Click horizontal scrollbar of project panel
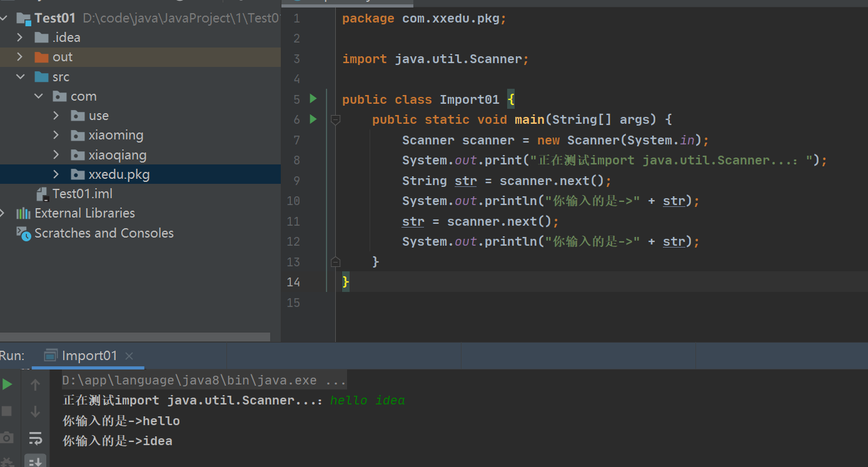This screenshot has width=868, height=467. tap(135, 336)
